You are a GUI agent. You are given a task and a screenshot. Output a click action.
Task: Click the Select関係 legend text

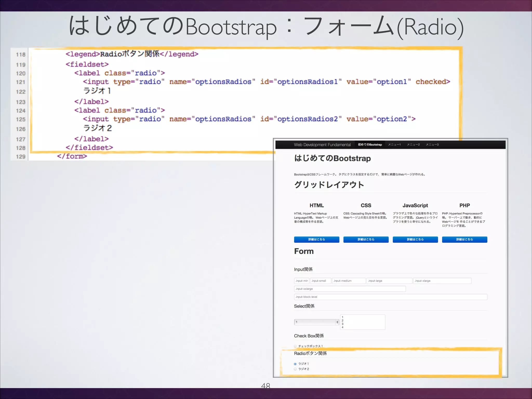coord(304,306)
